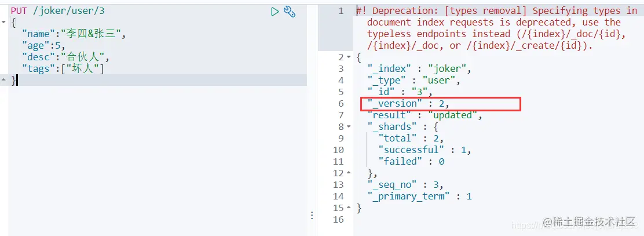This screenshot has height=236, width=644.
Task: Click line number 1 in response gutter
Action: point(341,10)
